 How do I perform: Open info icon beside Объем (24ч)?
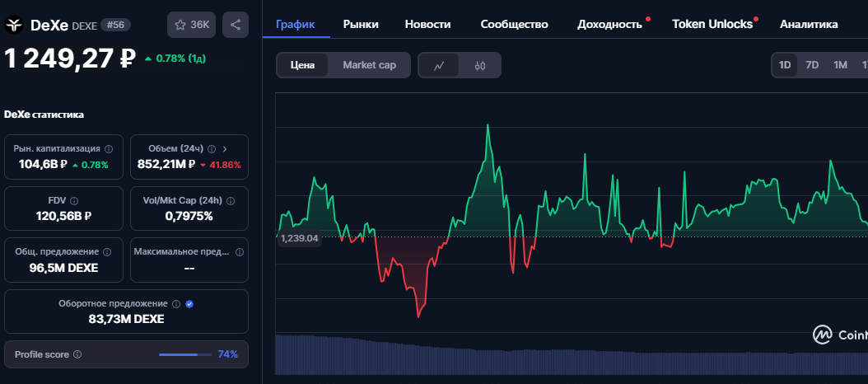coord(212,149)
